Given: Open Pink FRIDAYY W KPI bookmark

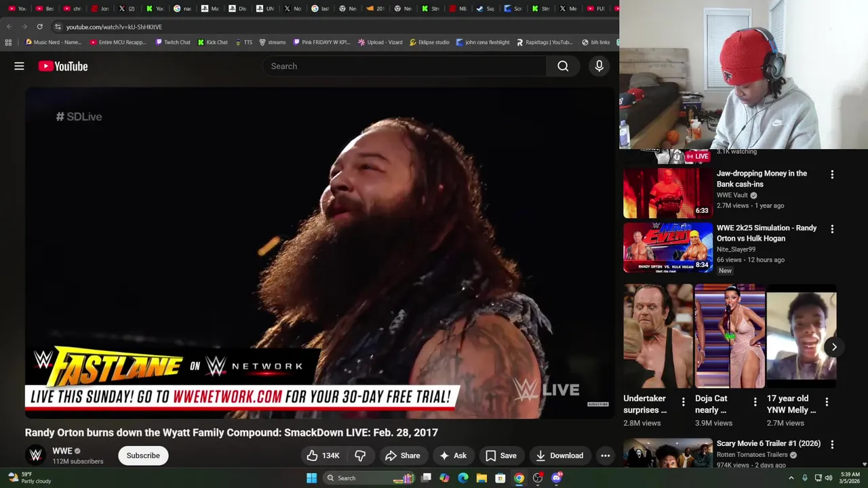Looking at the screenshot, I should [322, 42].
